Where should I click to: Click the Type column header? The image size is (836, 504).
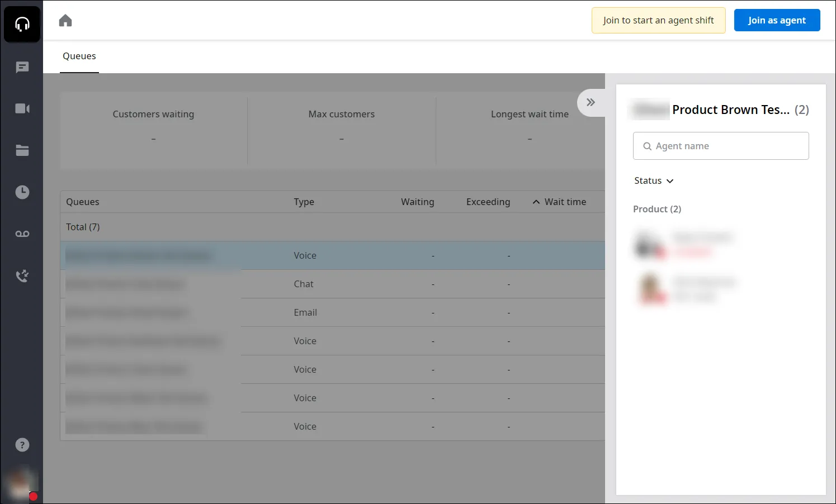(304, 202)
